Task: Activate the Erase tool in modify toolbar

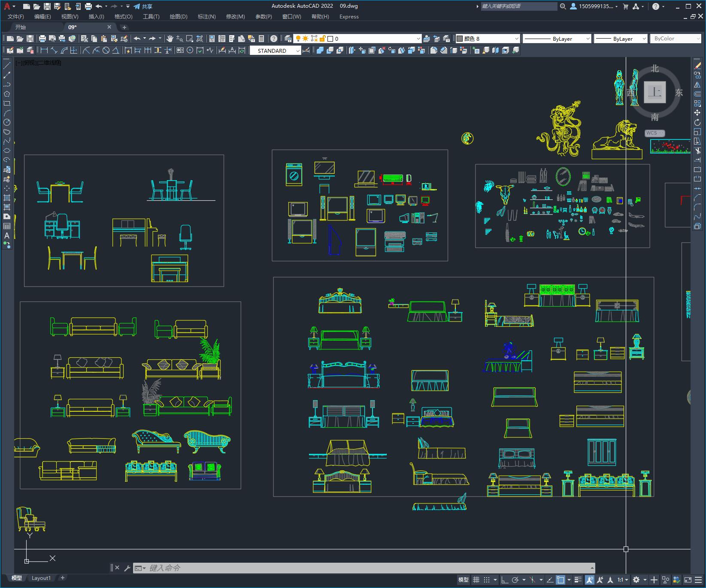Action: (x=697, y=66)
